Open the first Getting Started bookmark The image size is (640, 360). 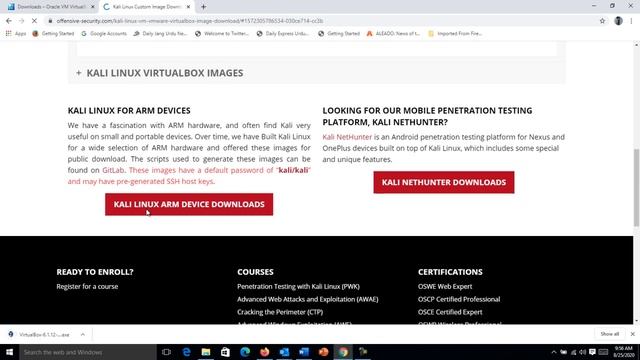(53, 33)
